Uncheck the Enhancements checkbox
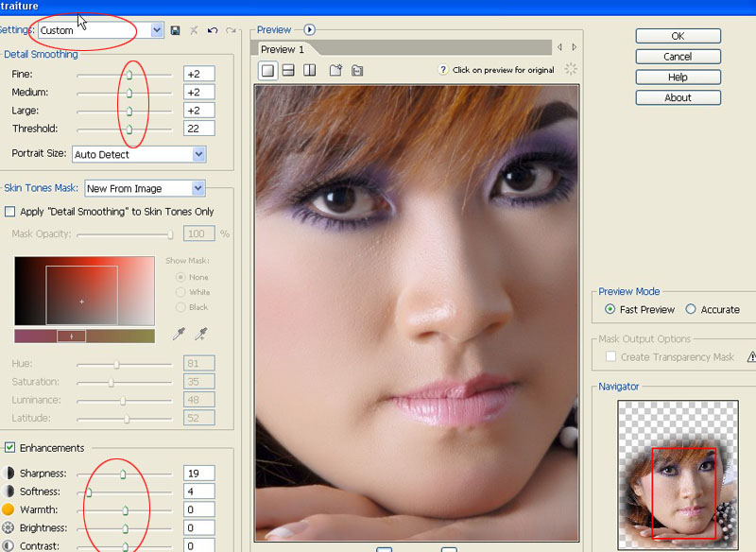Screen dimensions: 756x552 [10, 448]
